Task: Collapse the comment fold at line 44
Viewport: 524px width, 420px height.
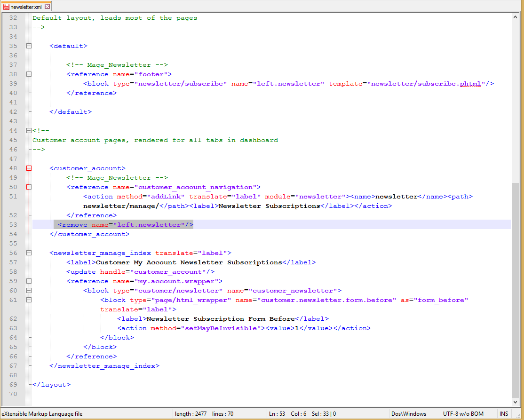Action: point(29,131)
